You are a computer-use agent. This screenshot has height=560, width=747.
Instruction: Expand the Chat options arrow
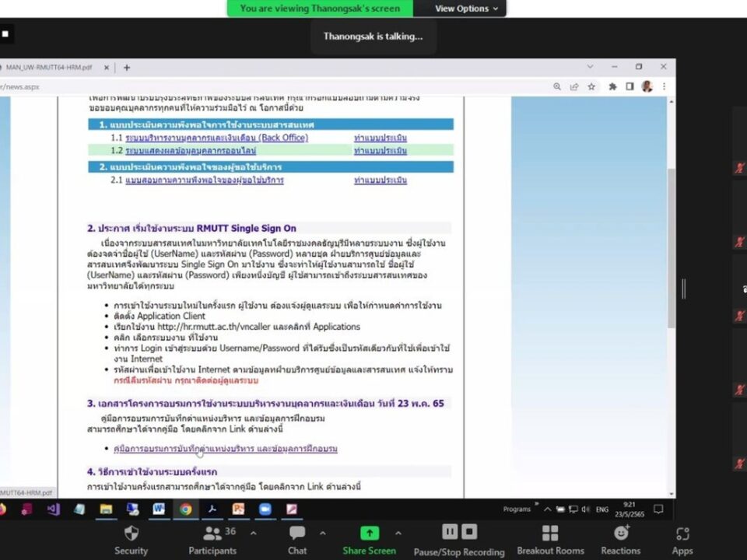click(x=322, y=533)
